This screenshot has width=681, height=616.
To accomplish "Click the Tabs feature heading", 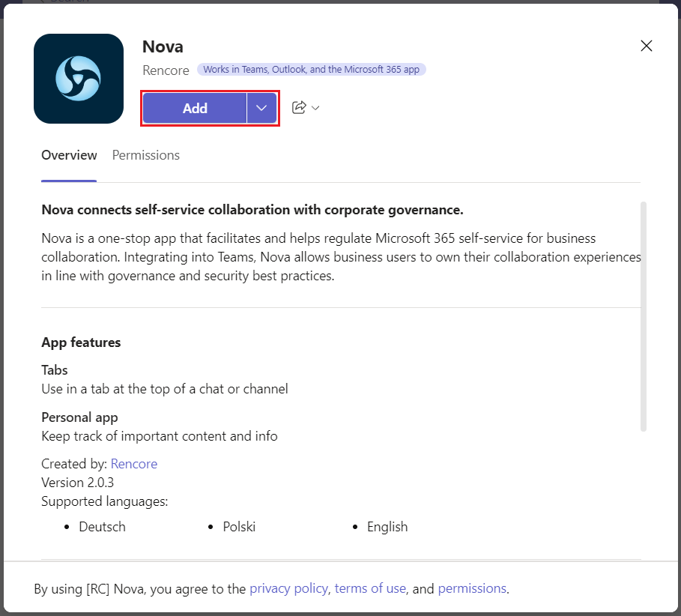I will coord(55,370).
